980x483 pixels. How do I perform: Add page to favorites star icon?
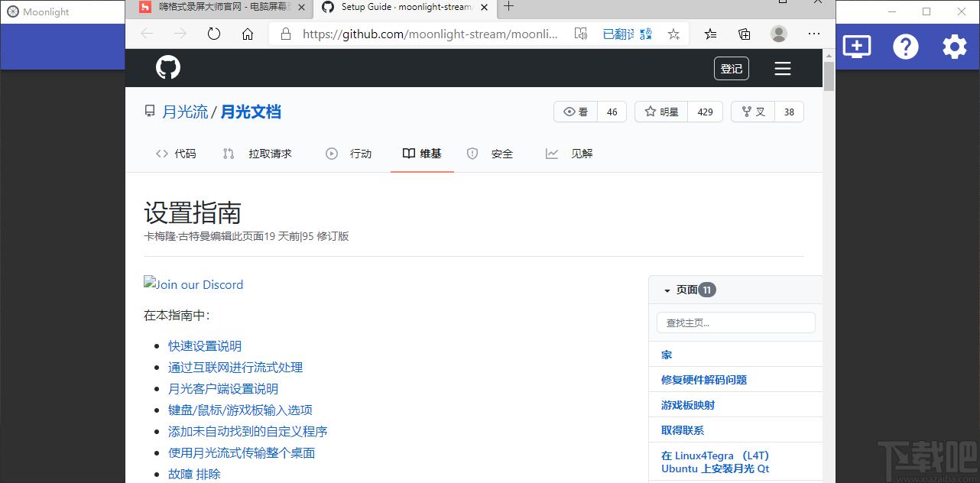tap(673, 34)
